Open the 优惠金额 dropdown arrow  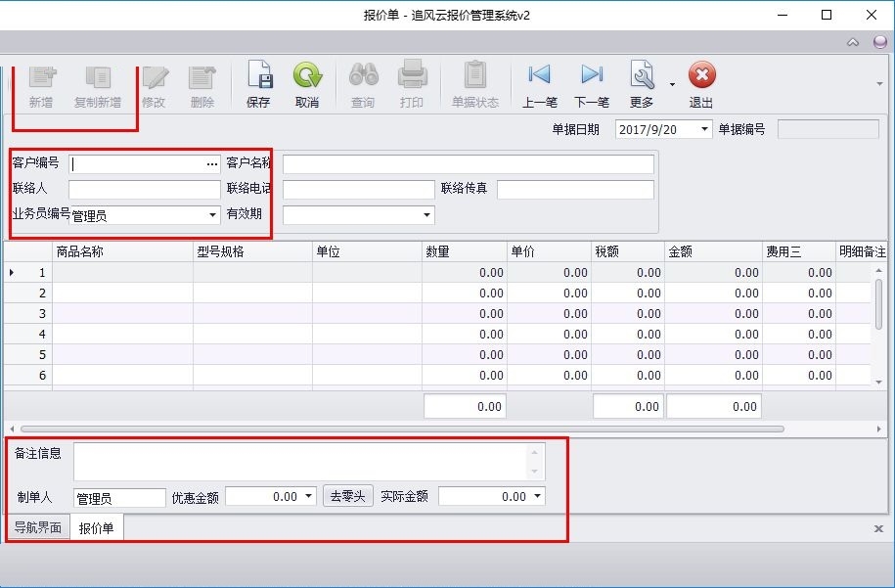click(x=309, y=496)
